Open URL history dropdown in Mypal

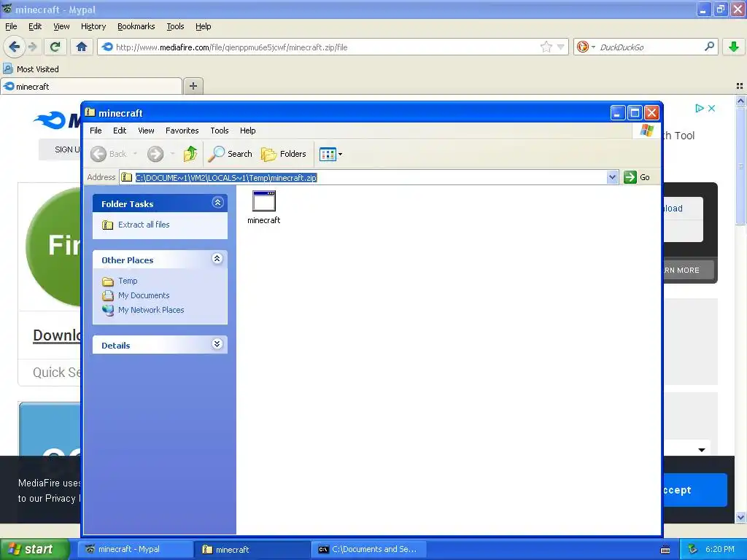561,47
